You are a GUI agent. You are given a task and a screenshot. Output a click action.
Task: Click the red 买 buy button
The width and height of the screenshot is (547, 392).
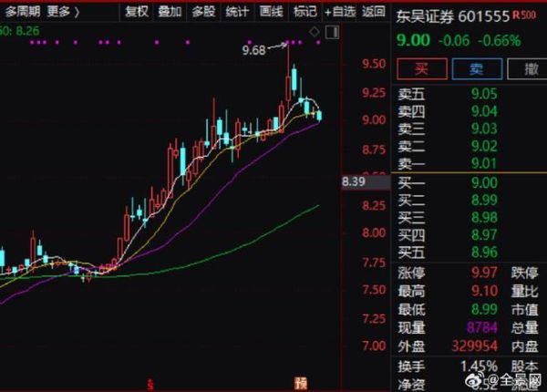pyautogui.click(x=422, y=68)
